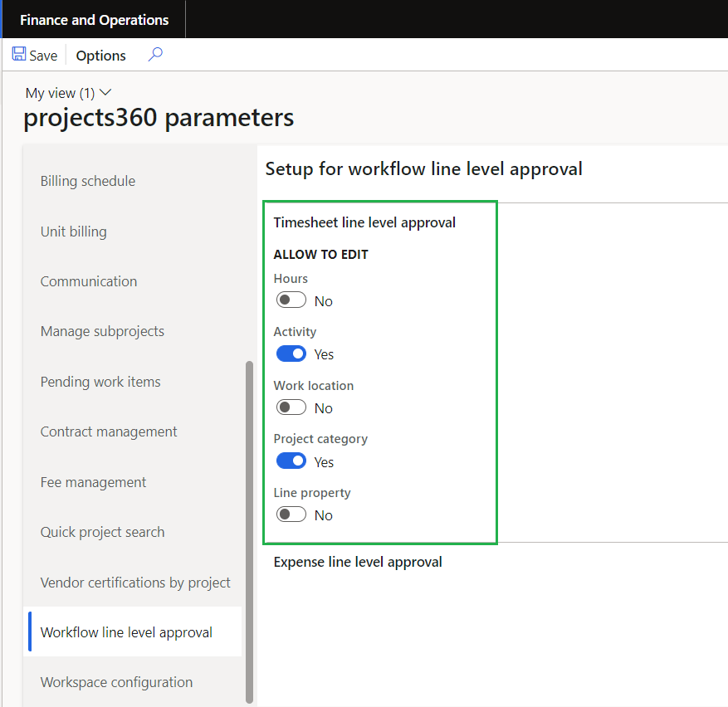Switch to Contract management tab
This screenshot has width=728, height=707.
109,432
